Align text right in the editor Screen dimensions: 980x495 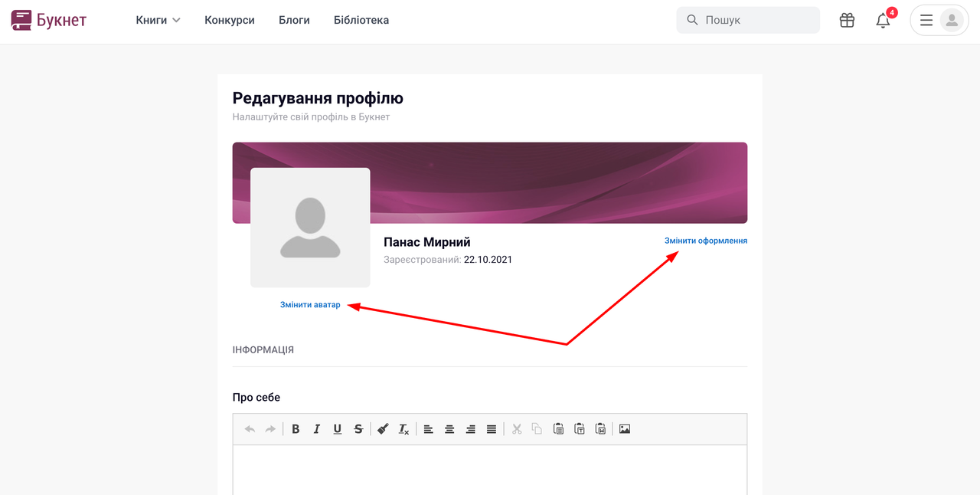pos(471,429)
